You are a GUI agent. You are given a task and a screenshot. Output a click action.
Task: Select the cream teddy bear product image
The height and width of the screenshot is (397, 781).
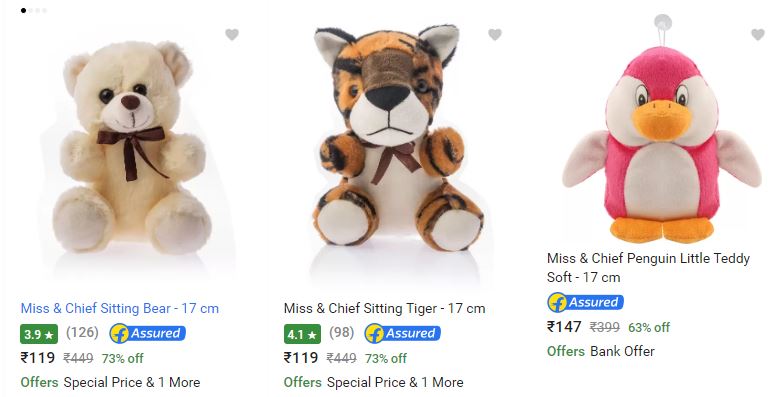[x=131, y=147]
